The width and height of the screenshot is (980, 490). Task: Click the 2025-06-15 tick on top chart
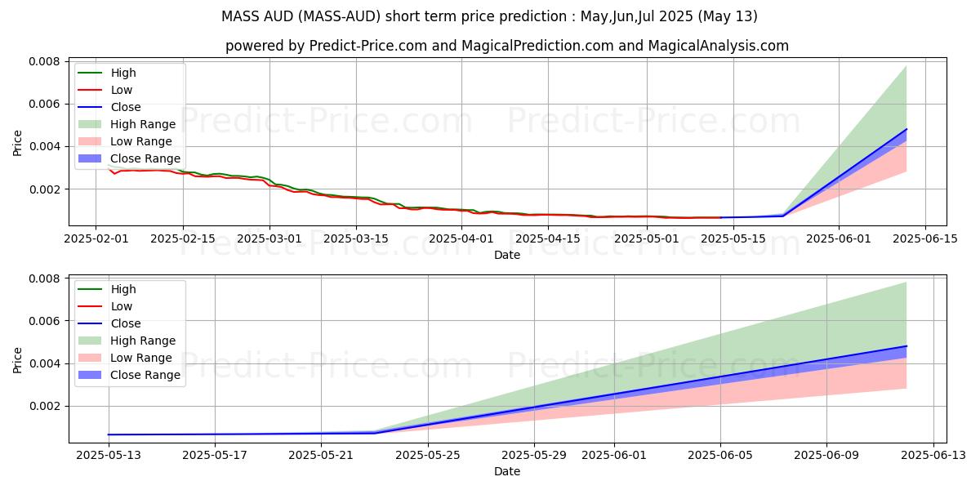coord(924,238)
